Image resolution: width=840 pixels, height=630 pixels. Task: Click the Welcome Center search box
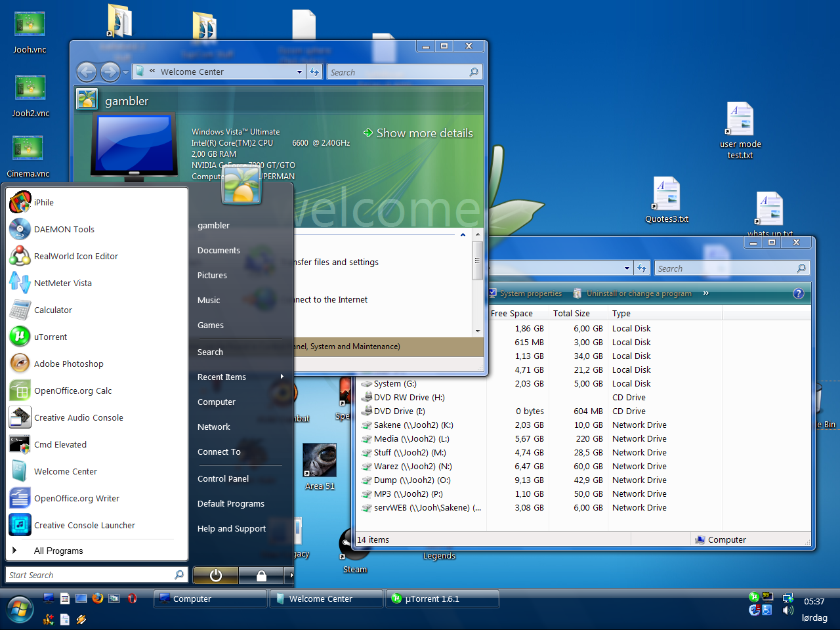click(405, 72)
